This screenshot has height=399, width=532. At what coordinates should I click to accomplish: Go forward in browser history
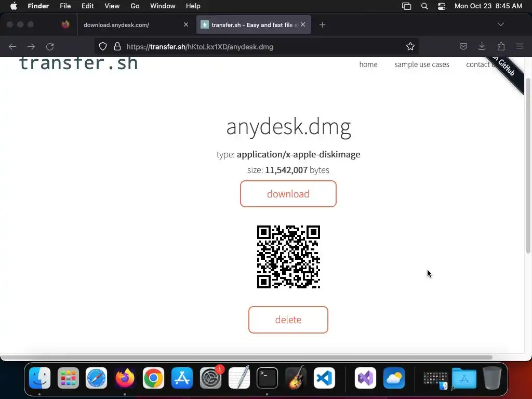(x=31, y=46)
